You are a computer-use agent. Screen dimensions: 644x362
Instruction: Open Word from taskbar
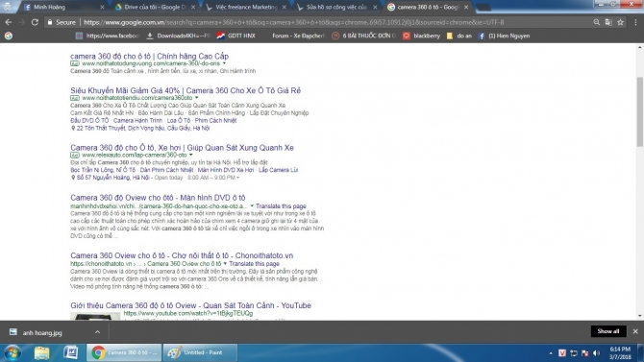(70, 353)
